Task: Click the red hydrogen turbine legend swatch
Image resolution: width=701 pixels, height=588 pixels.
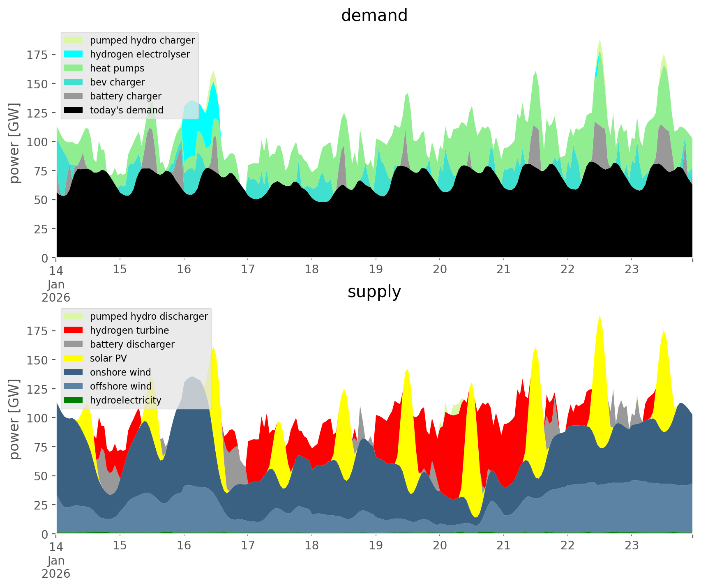Action: point(74,330)
